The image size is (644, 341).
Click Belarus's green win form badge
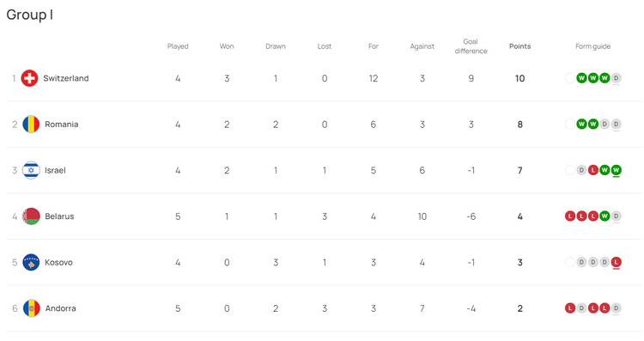click(x=605, y=216)
